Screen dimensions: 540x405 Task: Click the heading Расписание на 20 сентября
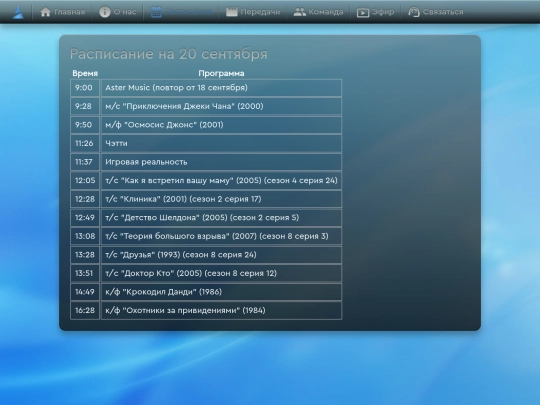(168, 54)
